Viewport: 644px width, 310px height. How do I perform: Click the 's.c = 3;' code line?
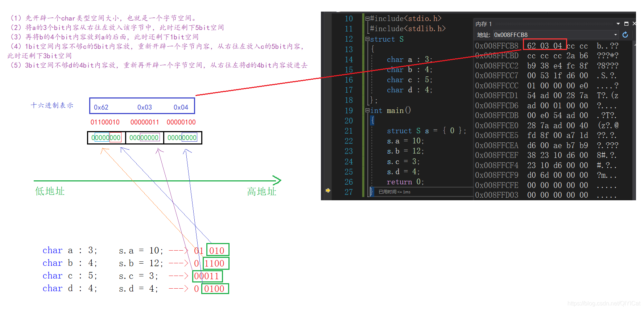point(403,162)
